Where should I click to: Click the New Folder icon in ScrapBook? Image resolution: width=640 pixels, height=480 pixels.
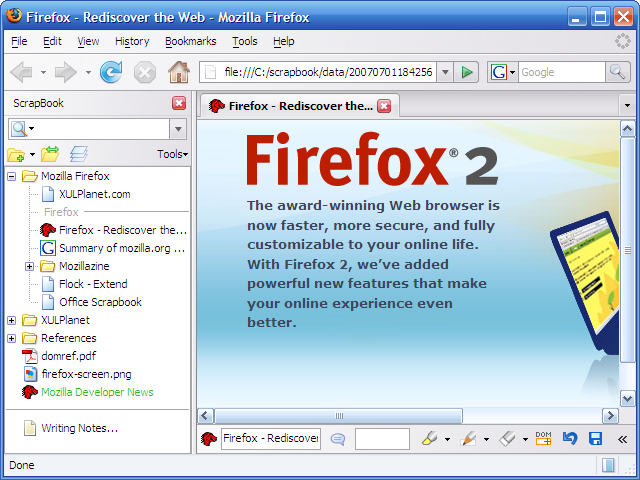[16, 154]
